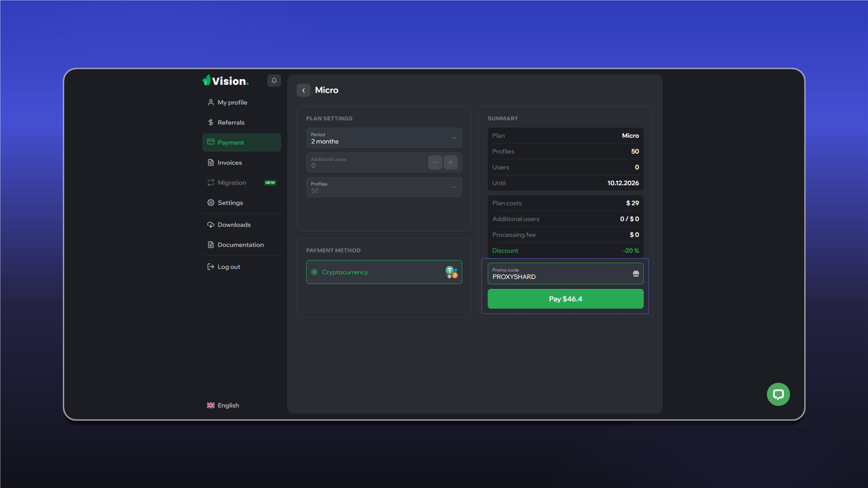Viewport: 868px width, 488px height.
Task: Click the notification bell icon
Action: pos(274,80)
